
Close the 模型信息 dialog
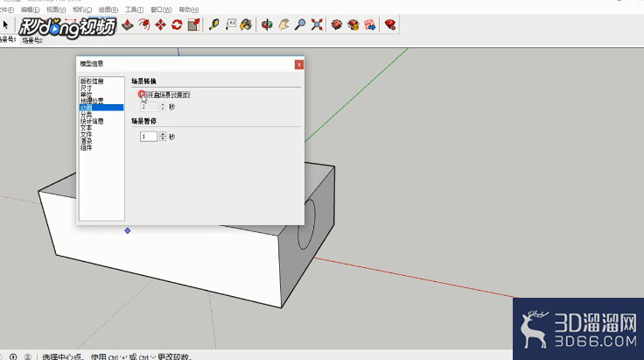(299, 65)
